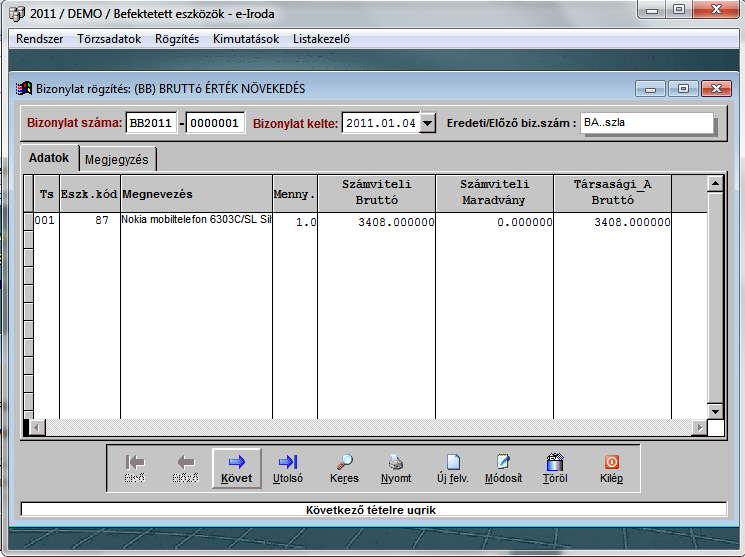Open the Kimutatások menu
Viewport: 745px width, 557px height.
click(x=245, y=39)
